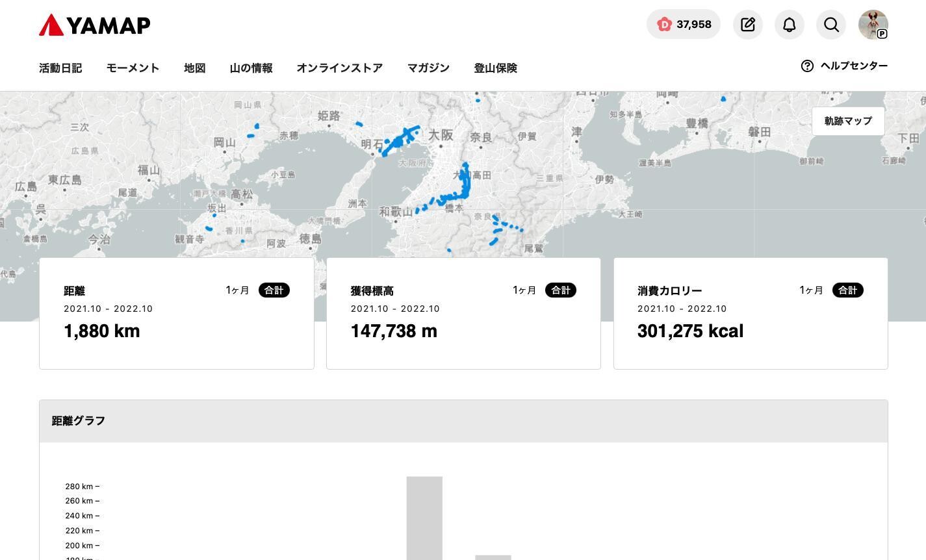Click the DOMO points coin icon
The width and height of the screenshot is (926, 560).
(664, 24)
